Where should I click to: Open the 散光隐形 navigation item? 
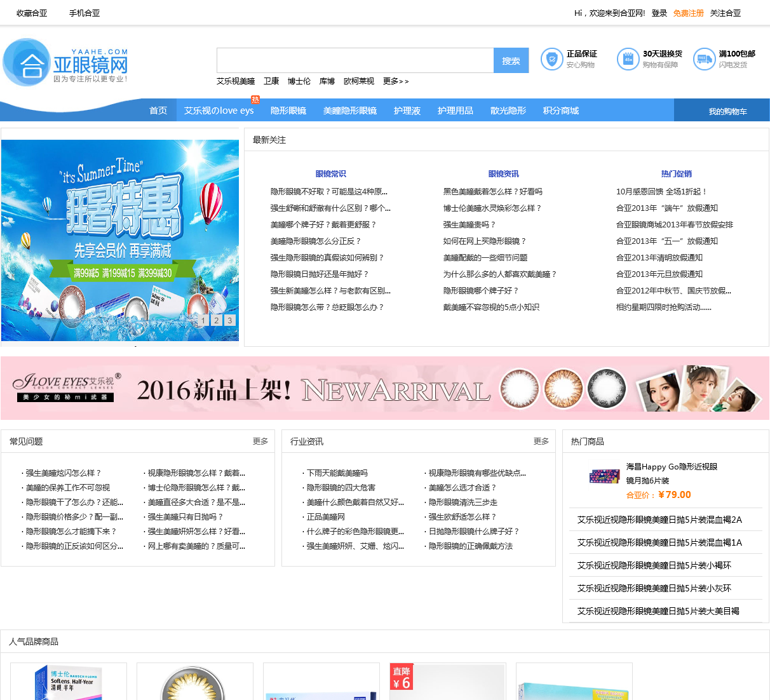coord(508,111)
